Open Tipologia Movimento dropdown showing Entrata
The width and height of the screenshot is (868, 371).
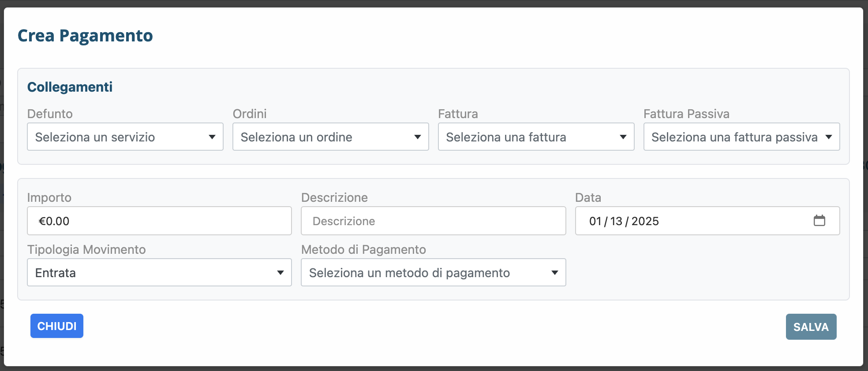[x=159, y=273]
